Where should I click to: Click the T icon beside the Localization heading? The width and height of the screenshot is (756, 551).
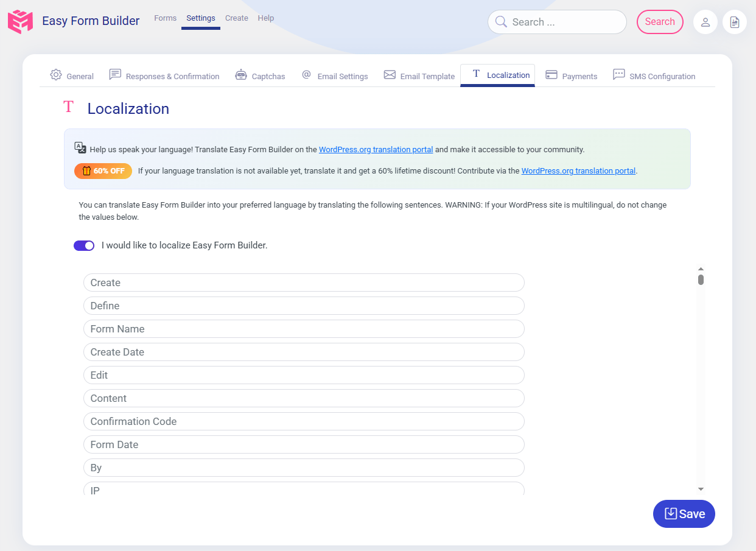click(x=68, y=107)
